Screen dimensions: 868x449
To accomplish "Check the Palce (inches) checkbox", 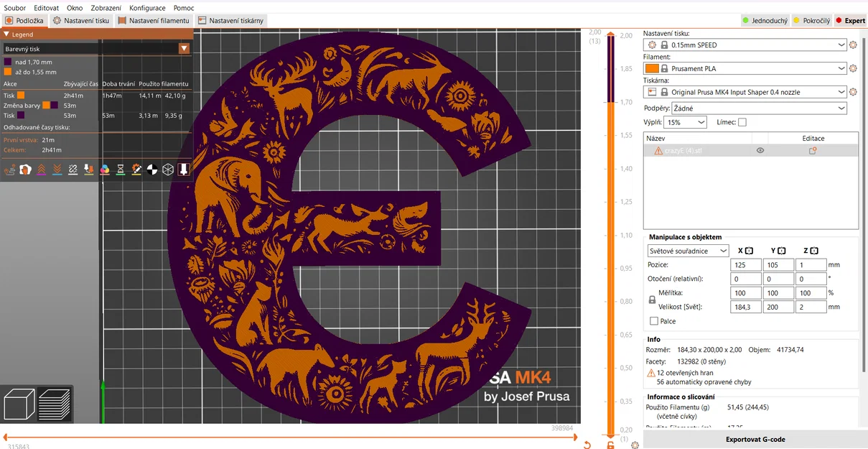I will click(653, 321).
